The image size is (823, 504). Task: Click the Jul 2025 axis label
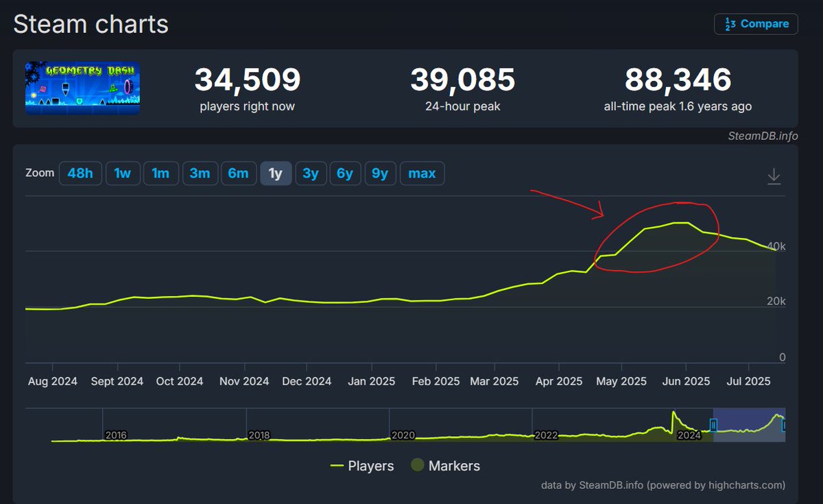747,381
